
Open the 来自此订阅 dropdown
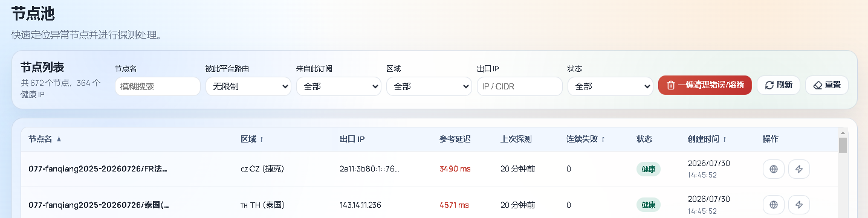coord(338,86)
